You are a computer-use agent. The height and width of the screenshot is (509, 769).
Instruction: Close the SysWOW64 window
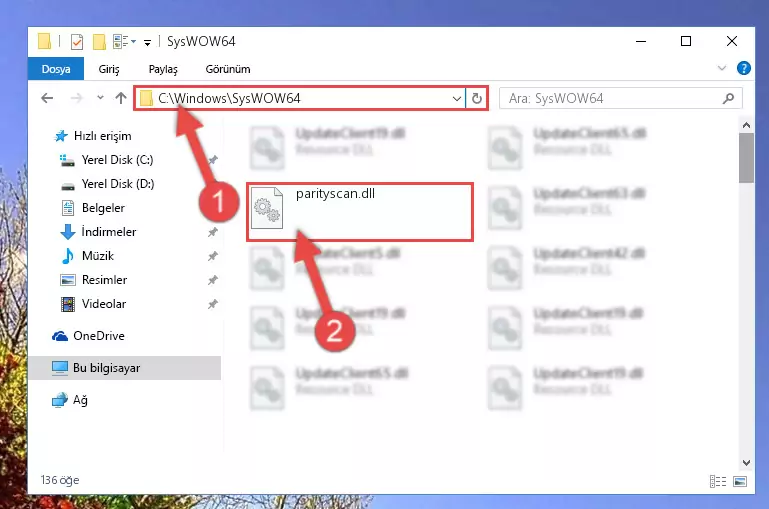(732, 42)
